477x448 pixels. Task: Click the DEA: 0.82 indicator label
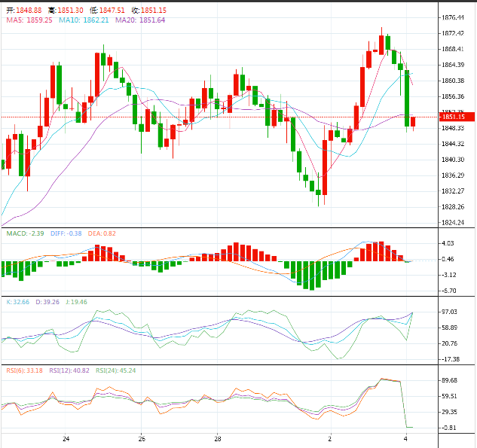click(x=102, y=233)
